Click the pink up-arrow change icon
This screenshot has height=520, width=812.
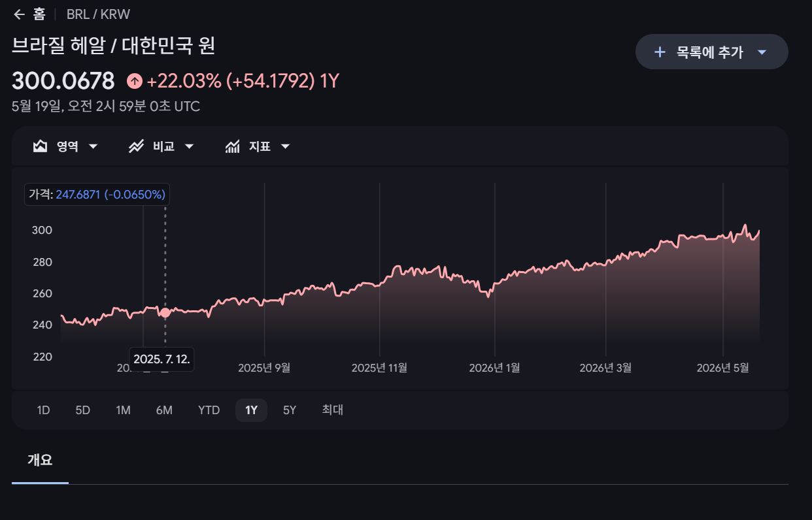point(134,81)
